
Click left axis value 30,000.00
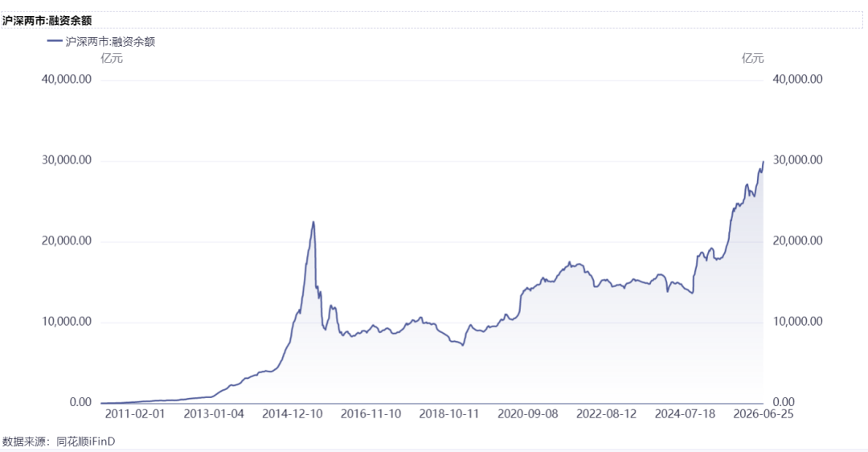tap(67, 160)
